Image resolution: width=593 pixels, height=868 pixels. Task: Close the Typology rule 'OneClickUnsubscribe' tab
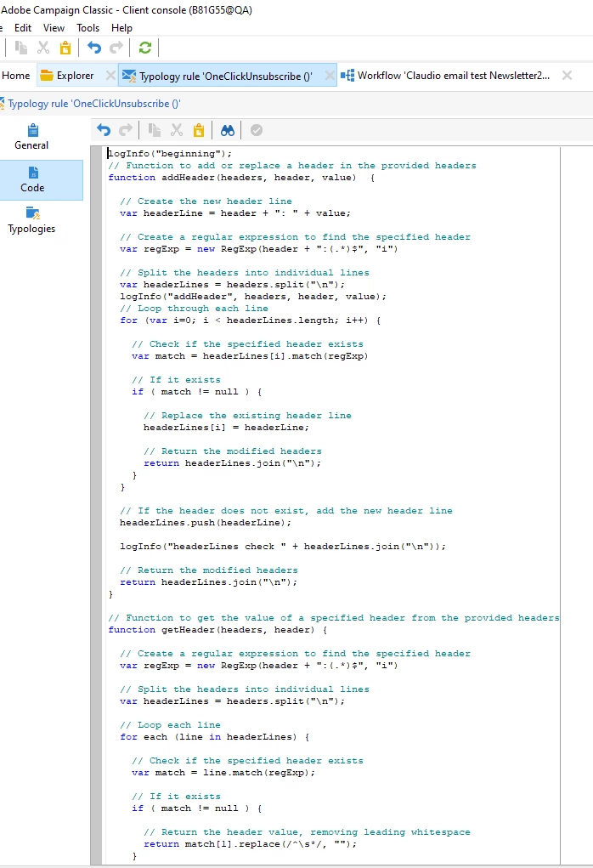pyautogui.click(x=330, y=76)
